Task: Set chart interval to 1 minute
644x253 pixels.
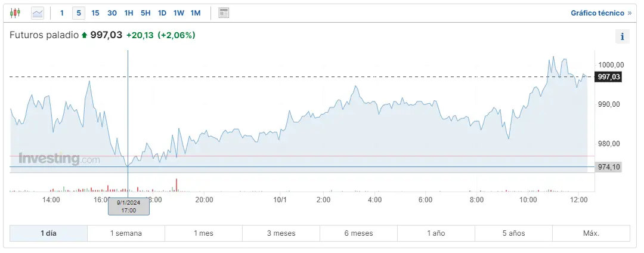Action: 62,13
